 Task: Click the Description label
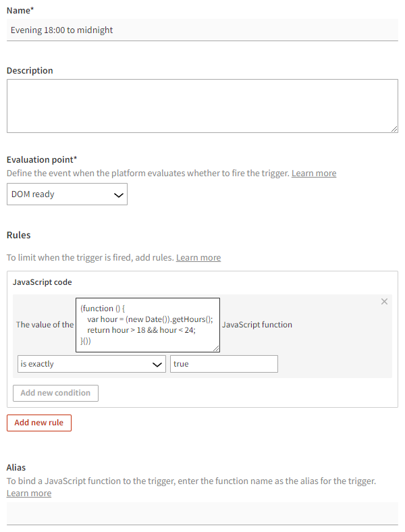(30, 70)
